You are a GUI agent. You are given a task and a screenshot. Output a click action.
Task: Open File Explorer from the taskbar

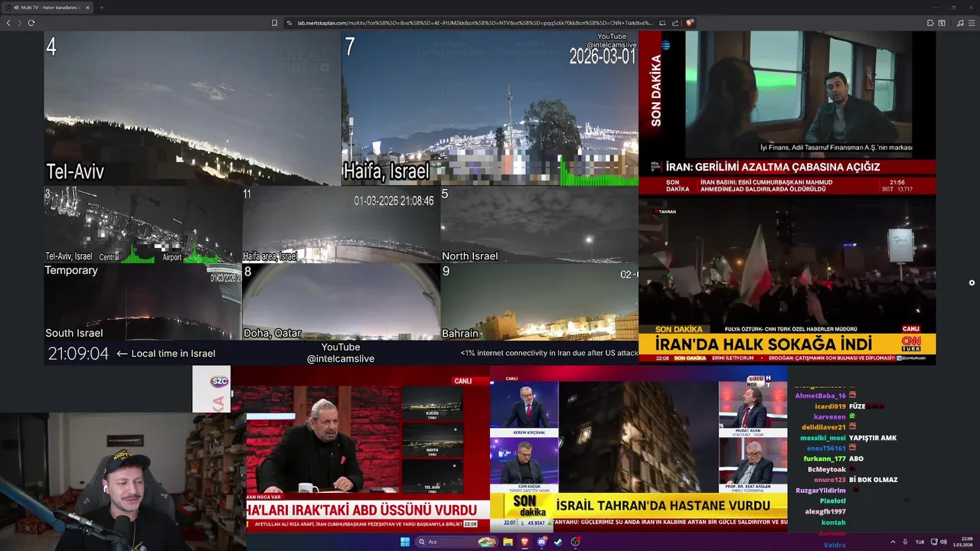(508, 542)
